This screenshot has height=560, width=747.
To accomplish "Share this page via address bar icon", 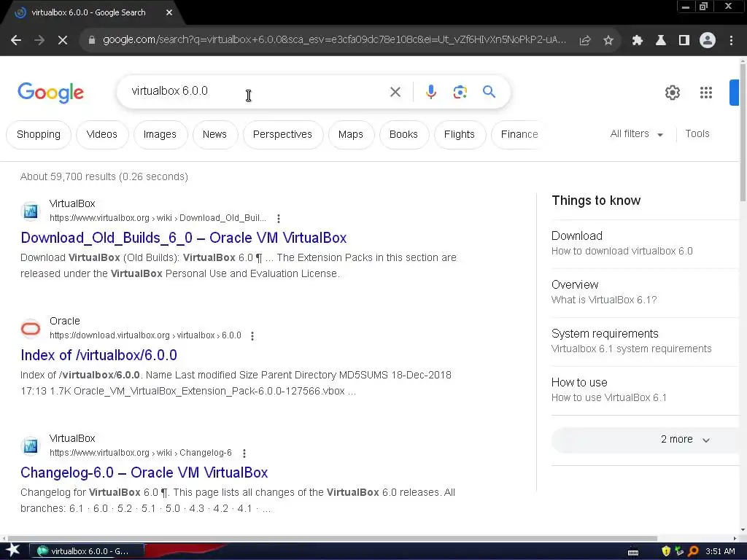I will (x=585, y=41).
